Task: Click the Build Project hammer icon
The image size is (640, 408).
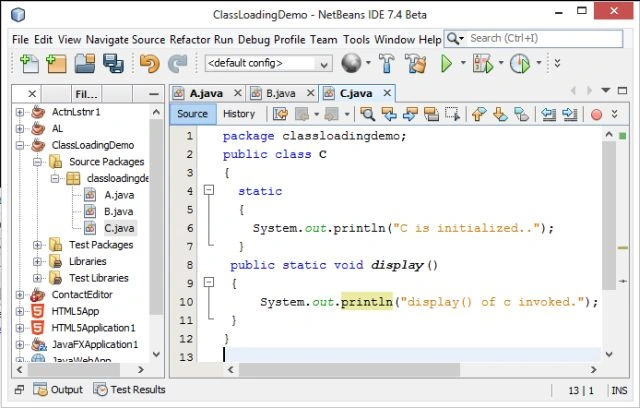Action: [387, 63]
